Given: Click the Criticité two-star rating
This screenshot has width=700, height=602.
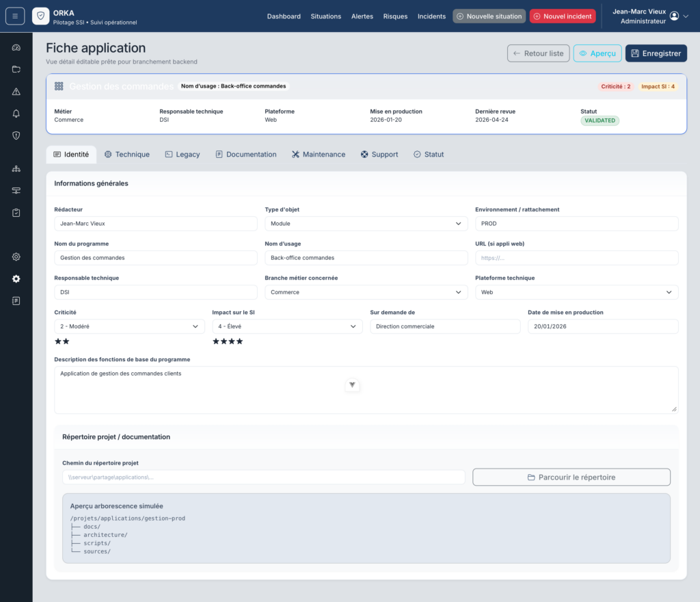Looking at the screenshot, I should [62, 341].
